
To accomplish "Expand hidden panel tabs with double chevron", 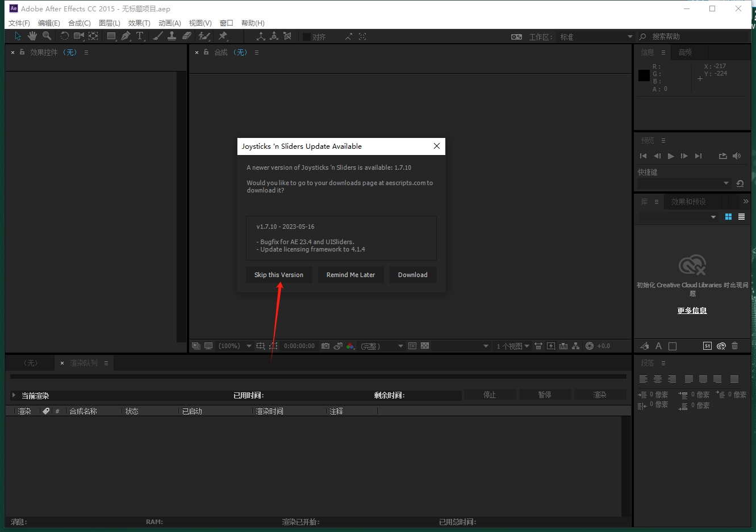I will click(x=746, y=202).
